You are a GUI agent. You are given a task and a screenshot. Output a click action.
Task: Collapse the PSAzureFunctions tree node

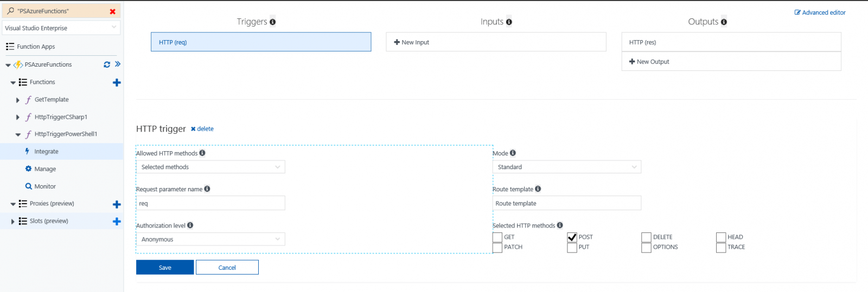click(x=8, y=65)
